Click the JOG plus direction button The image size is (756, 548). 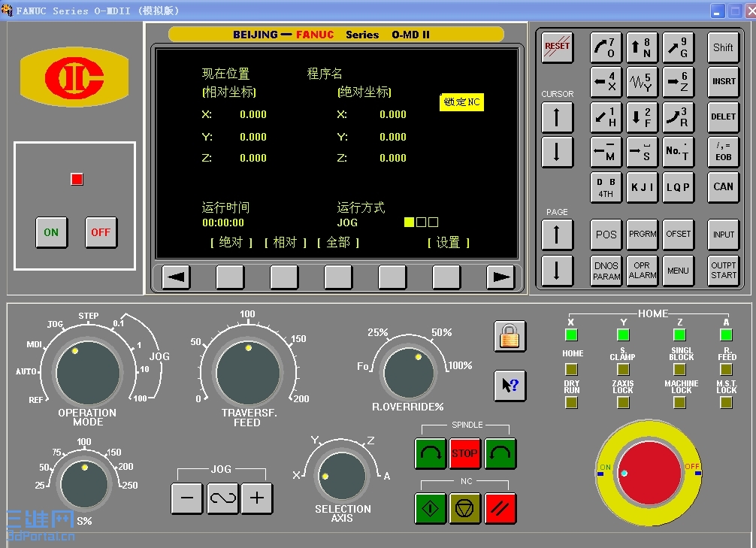tap(257, 498)
